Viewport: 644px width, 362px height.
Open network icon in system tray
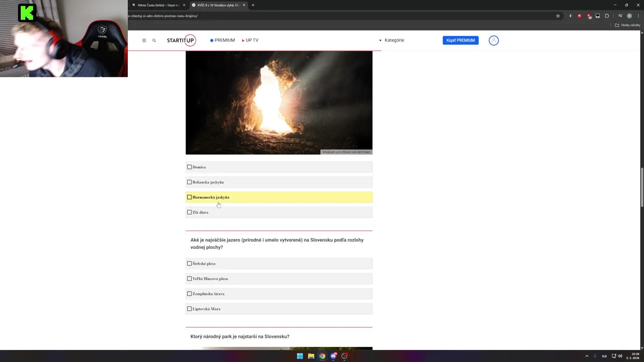(613, 356)
